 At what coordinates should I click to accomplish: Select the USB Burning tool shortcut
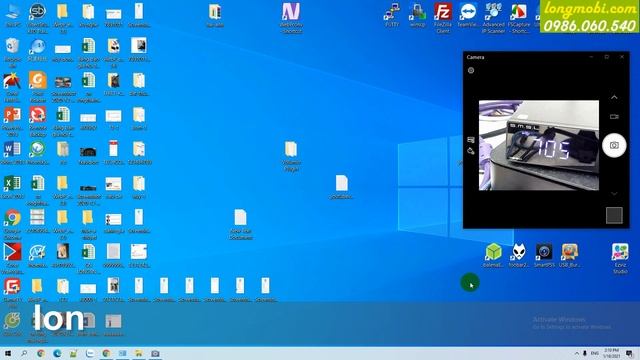click(x=569, y=256)
